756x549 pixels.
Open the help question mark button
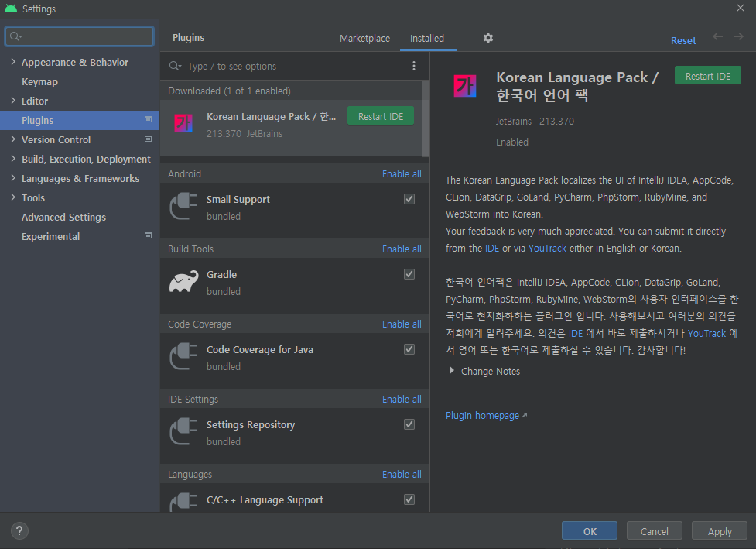coord(19,530)
